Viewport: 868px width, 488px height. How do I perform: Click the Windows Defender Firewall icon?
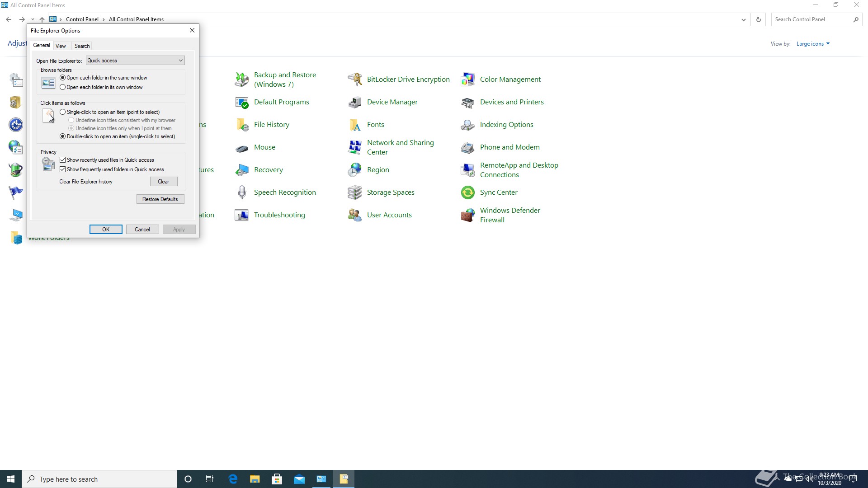click(467, 215)
